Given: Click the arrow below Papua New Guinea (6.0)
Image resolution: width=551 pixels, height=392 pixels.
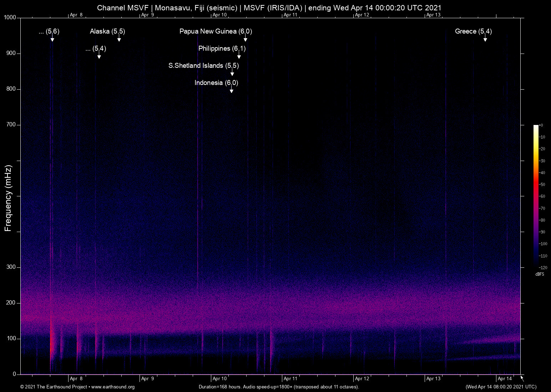Looking at the screenshot, I should tap(245, 39).
